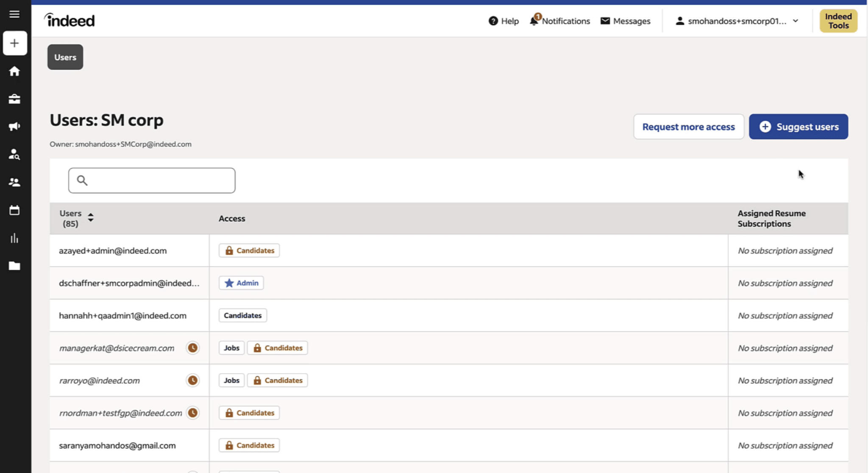
Task: Click the Suggest users button
Action: coord(798,126)
